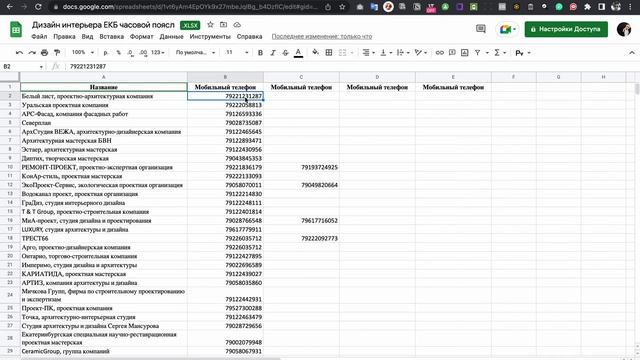
Task: Bookmark this page with the browser star
Action: [x=342, y=7]
